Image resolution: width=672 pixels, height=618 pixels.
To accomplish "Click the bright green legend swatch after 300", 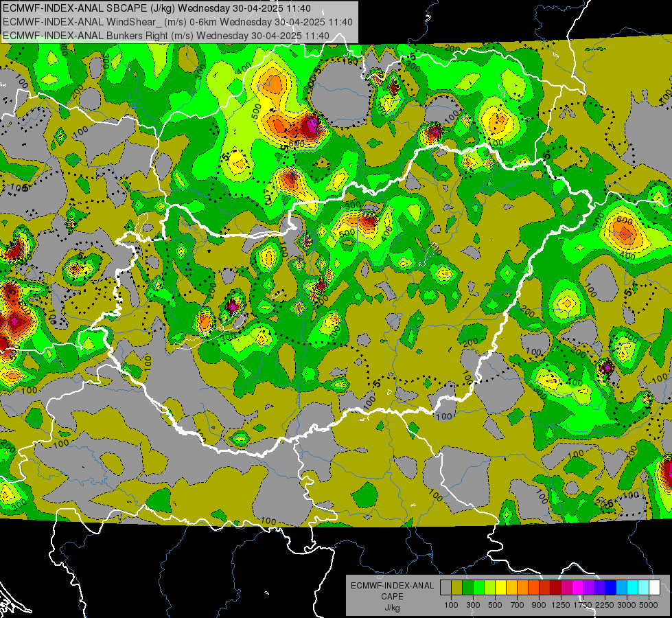I will tap(478, 588).
